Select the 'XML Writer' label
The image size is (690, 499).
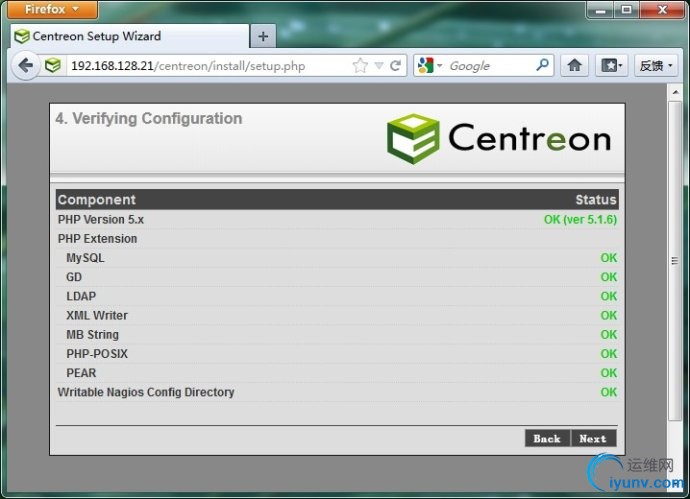coord(97,315)
